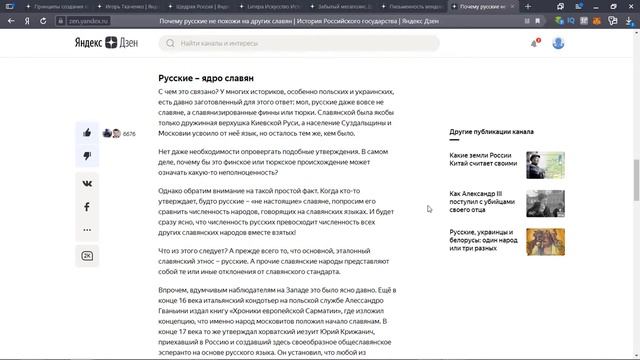Open the orange extension icon
640x360 pixels.
(597, 21)
